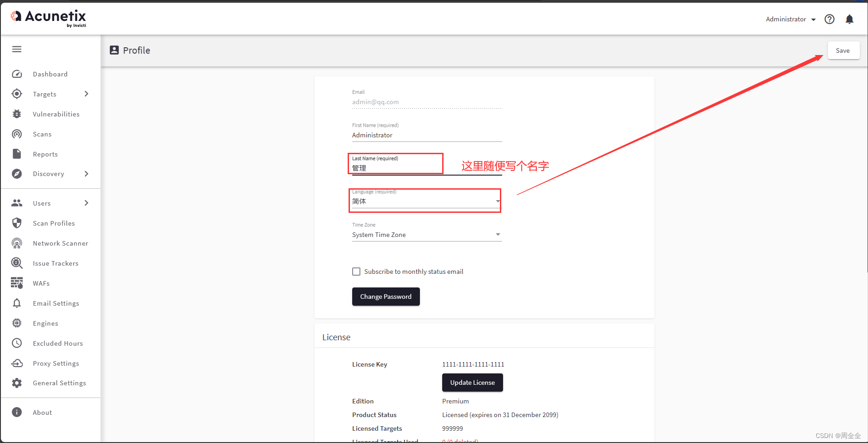Screen dimensions: 868x443
Task: Open notifications bell in header
Action: (x=849, y=19)
